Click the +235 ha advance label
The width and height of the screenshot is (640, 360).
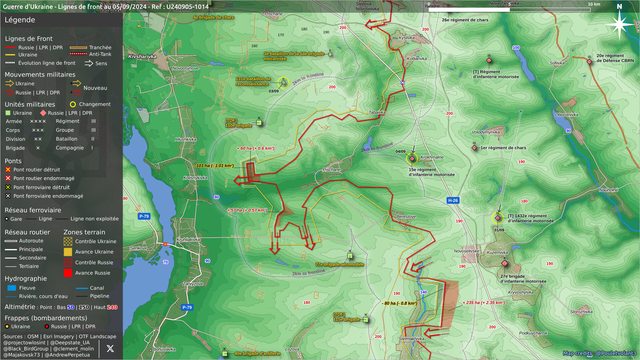click(484, 303)
